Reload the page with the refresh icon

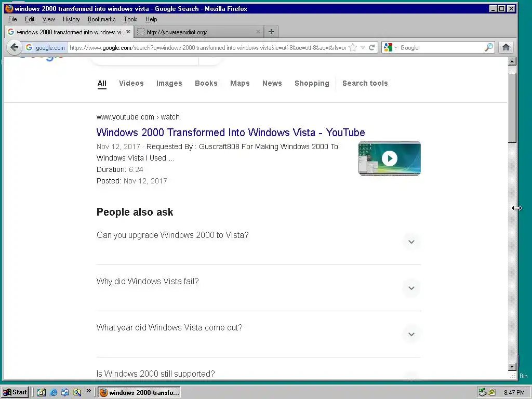(372, 47)
